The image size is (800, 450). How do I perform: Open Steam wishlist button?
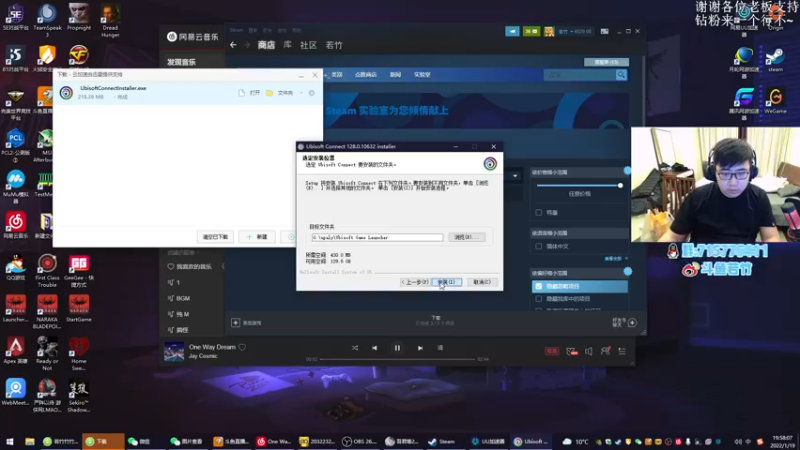coord(607,62)
